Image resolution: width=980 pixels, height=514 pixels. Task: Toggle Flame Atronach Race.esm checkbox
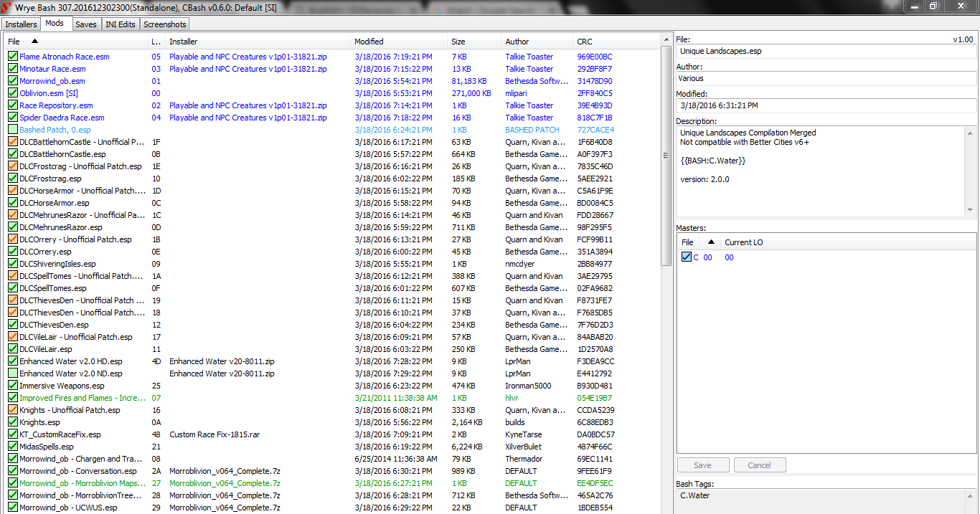tap(13, 57)
